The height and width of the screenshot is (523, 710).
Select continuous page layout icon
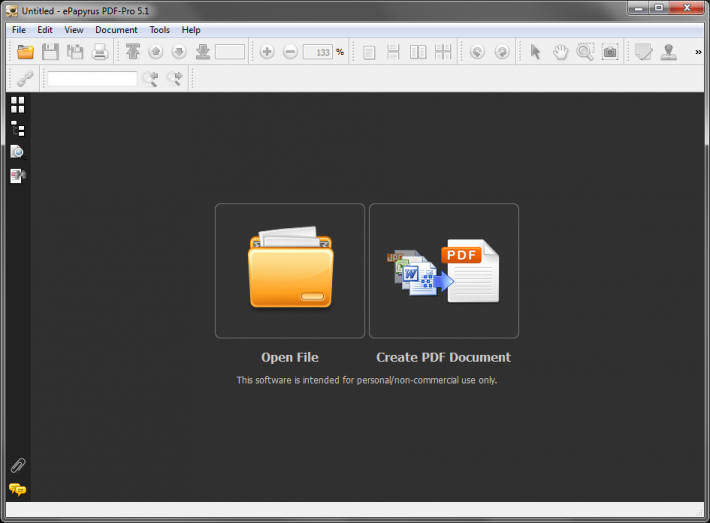(x=393, y=52)
